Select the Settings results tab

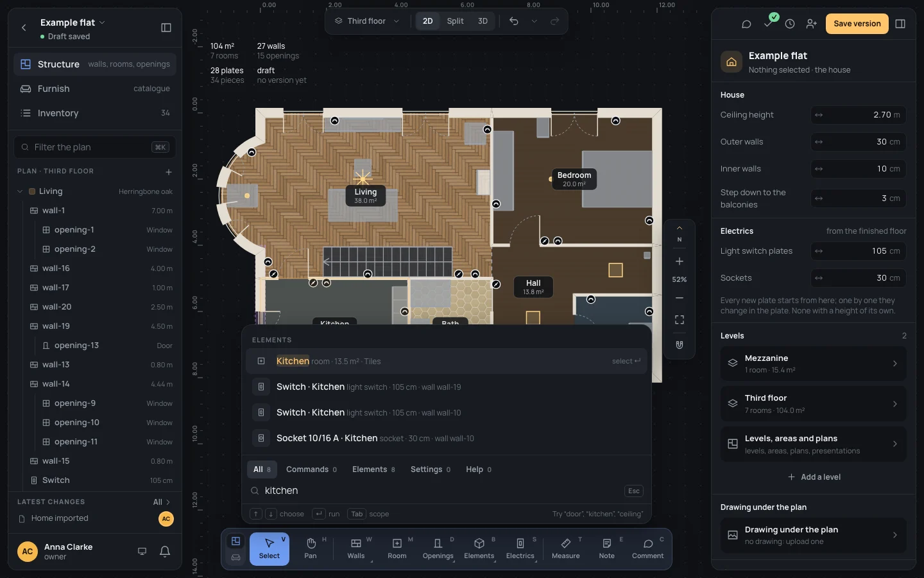point(430,469)
